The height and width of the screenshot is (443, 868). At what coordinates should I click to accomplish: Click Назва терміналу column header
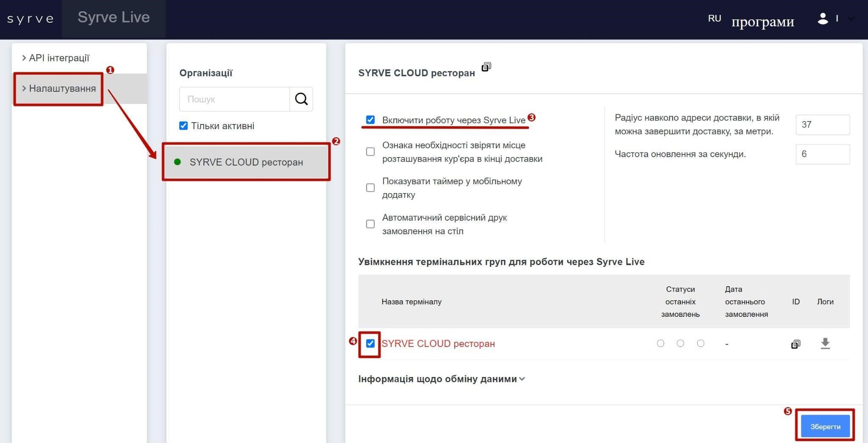411,302
